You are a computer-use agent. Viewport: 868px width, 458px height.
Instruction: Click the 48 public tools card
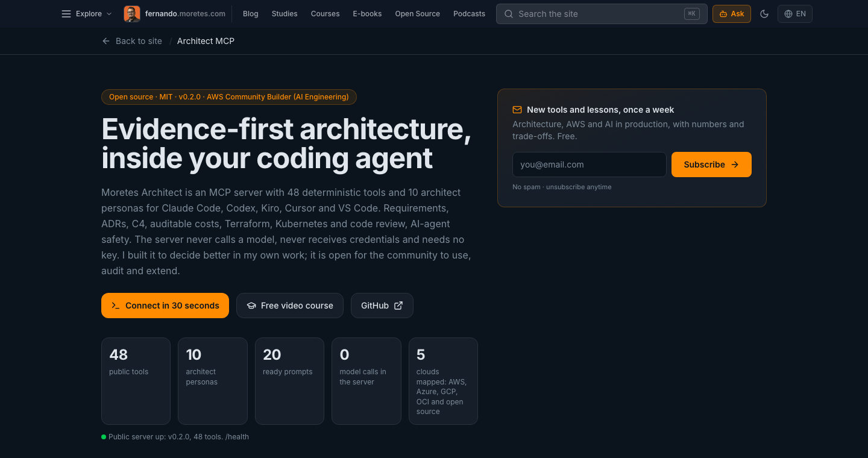pyautogui.click(x=136, y=381)
